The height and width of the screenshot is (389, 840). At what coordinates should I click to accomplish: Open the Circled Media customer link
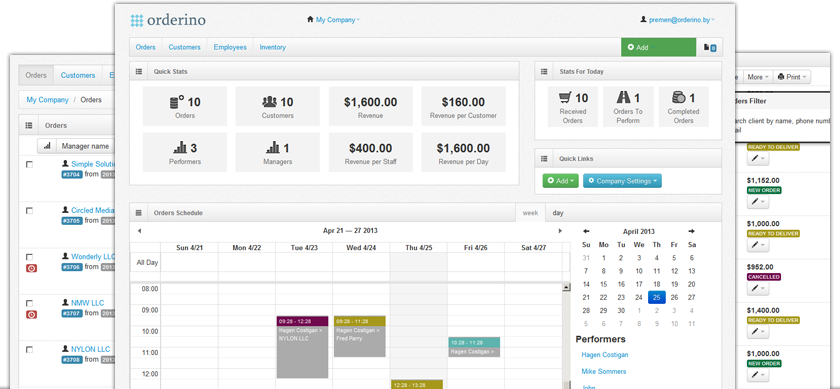[93, 211]
